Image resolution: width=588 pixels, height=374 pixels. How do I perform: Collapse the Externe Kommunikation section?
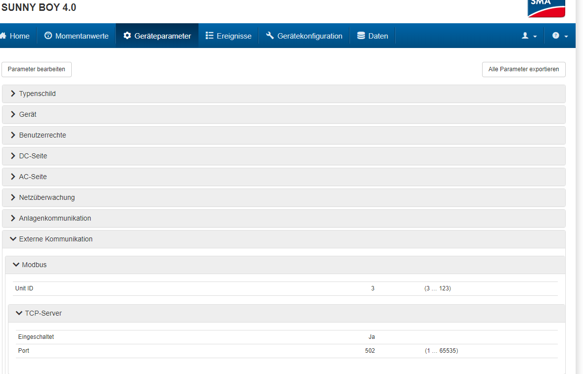[284, 239]
